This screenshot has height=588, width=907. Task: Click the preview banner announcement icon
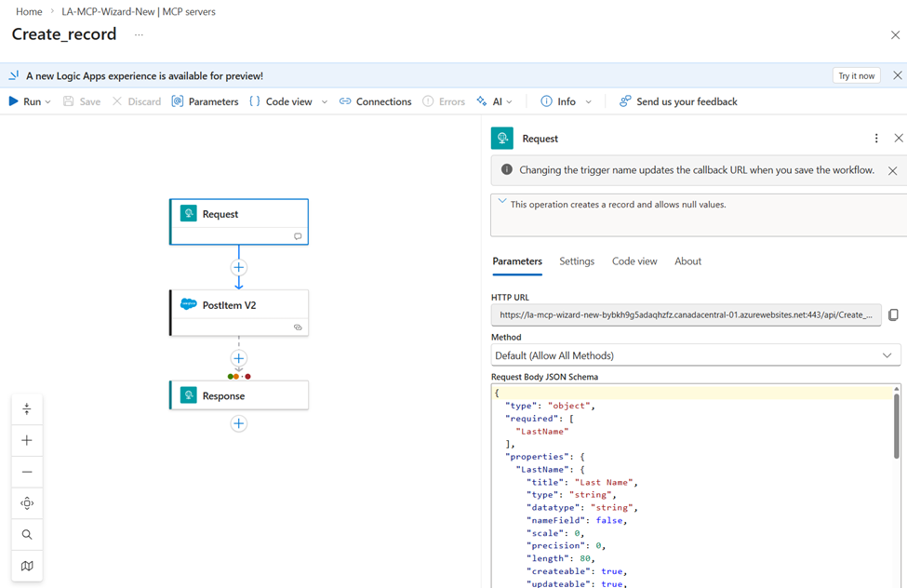pos(14,75)
